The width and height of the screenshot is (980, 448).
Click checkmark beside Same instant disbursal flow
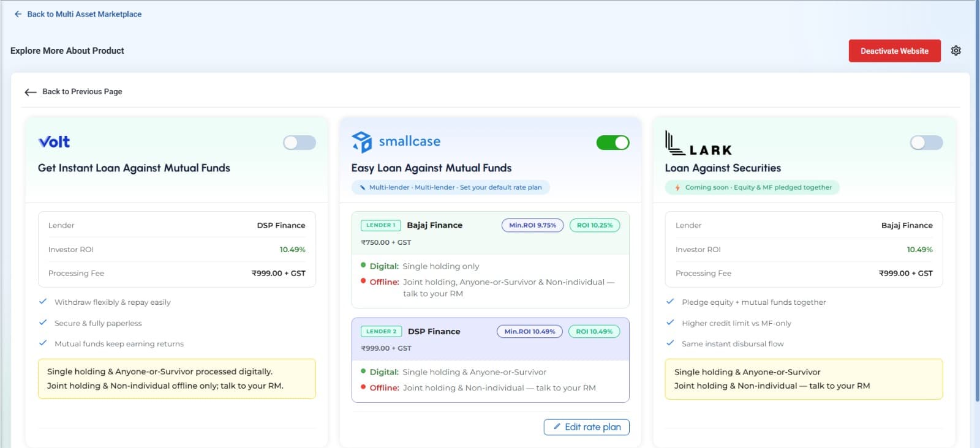tap(670, 343)
